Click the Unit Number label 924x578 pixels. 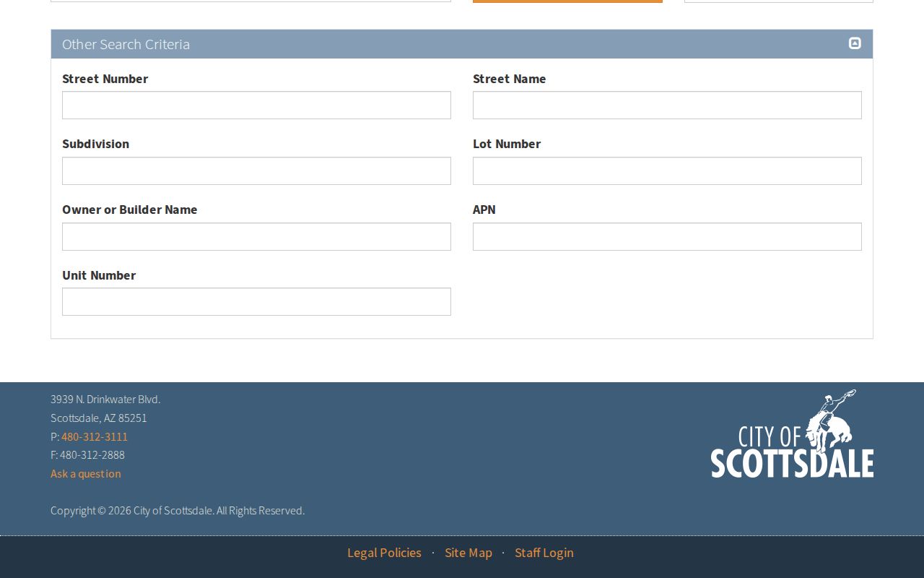(x=99, y=275)
